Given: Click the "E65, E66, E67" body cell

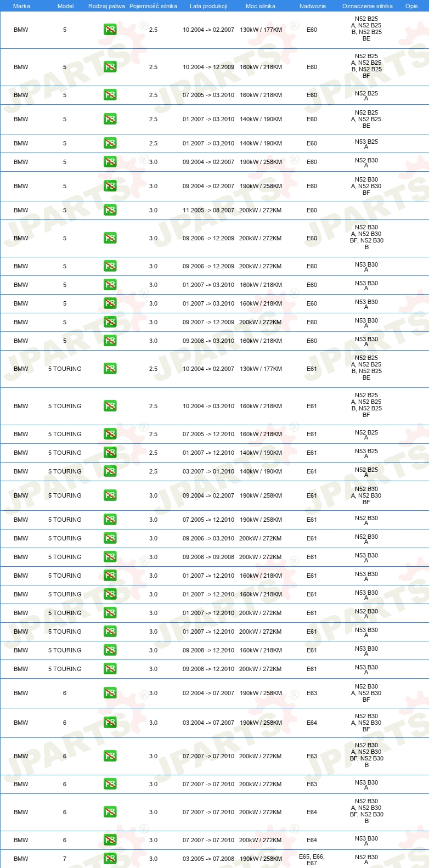Looking at the screenshot, I should (x=312, y=860).
